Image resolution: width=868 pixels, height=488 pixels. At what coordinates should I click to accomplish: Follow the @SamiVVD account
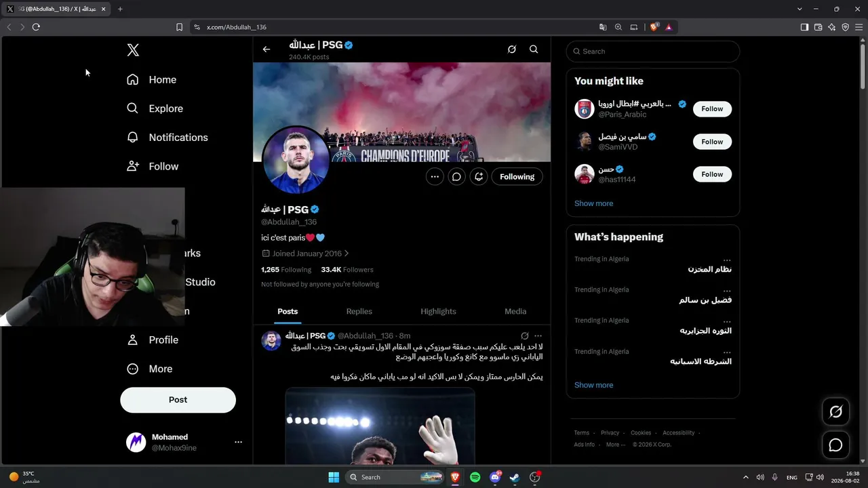point(712,142)
